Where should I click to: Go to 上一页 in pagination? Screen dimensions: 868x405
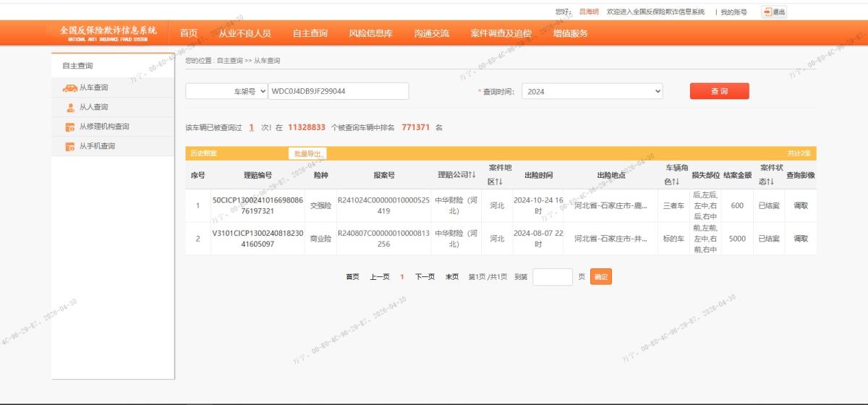coord(380,277)
